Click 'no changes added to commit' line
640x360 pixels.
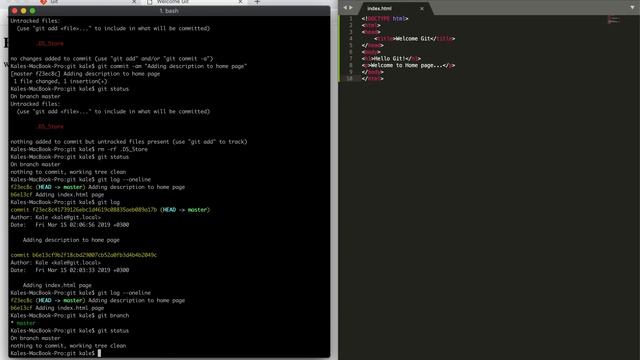point(111,58)
